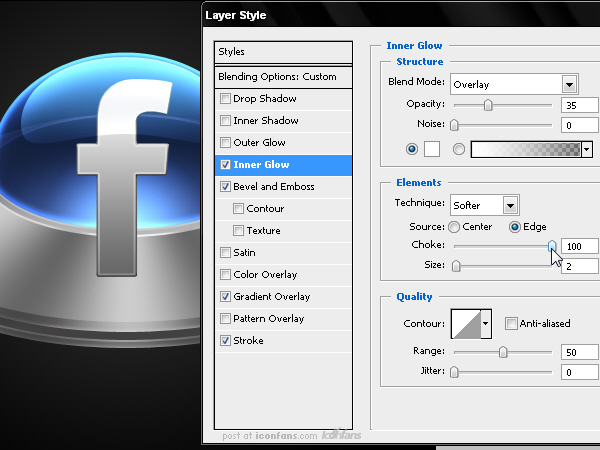Click the Size value field
Screen dimensions: 600x450
[580, 266]
